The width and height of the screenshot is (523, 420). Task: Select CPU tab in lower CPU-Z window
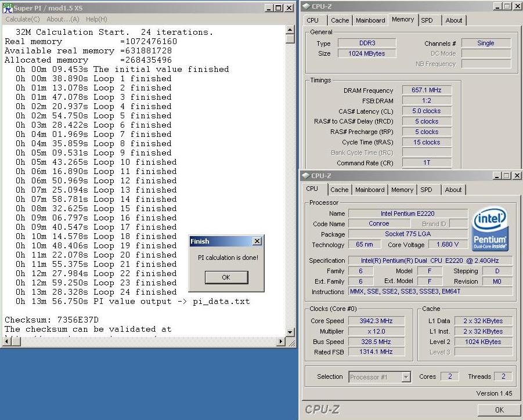312,189
